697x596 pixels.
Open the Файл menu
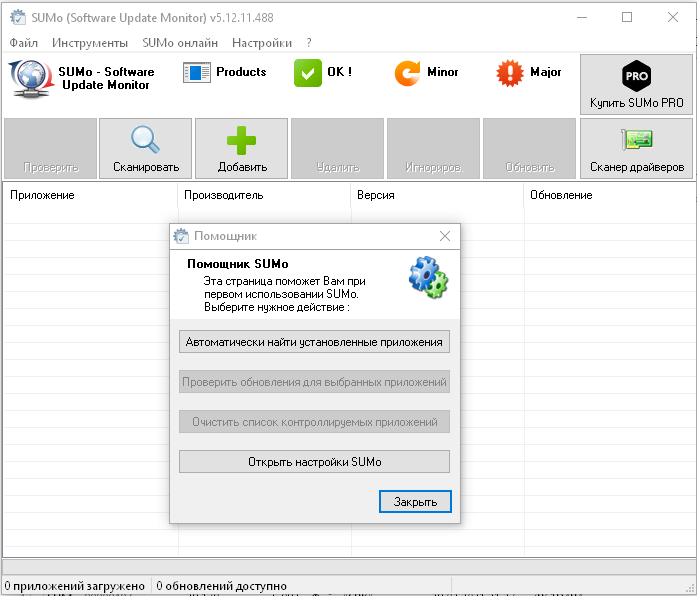tap(24, 43)
